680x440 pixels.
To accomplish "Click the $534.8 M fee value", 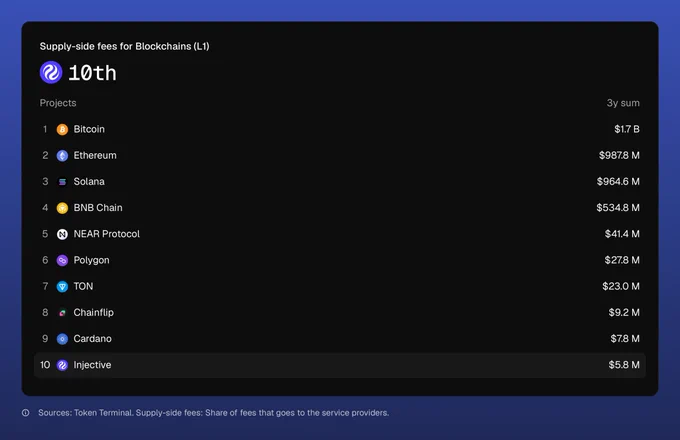I will click(618, 208).
